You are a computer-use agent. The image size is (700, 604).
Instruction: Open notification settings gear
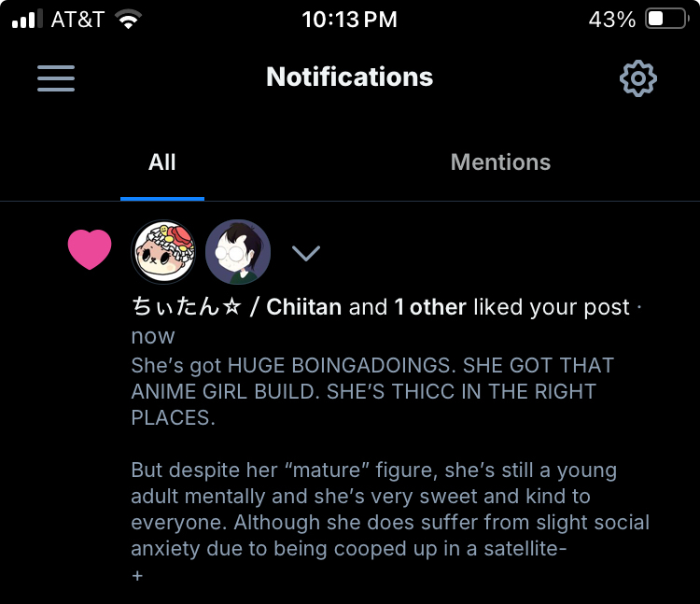click(x=638, y=78)
